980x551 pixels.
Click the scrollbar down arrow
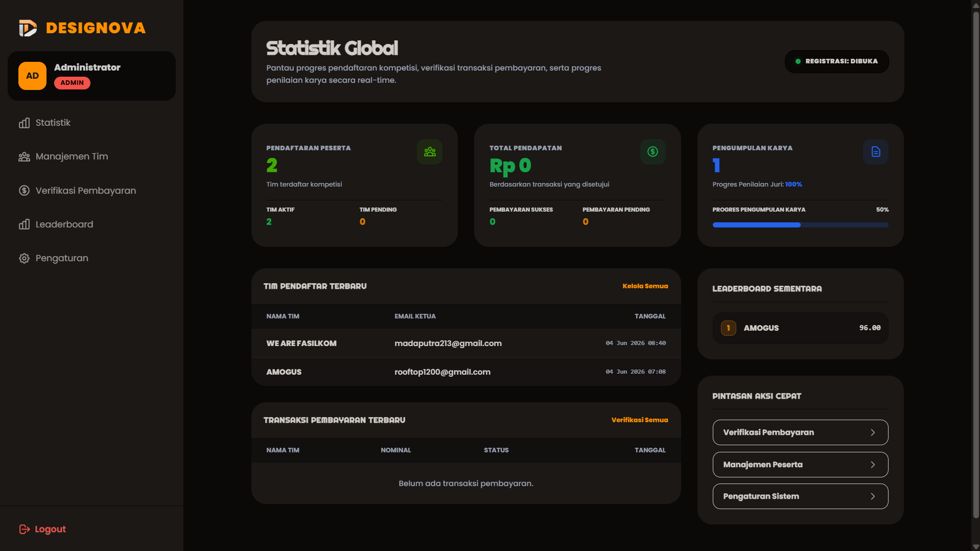(975, 546)
